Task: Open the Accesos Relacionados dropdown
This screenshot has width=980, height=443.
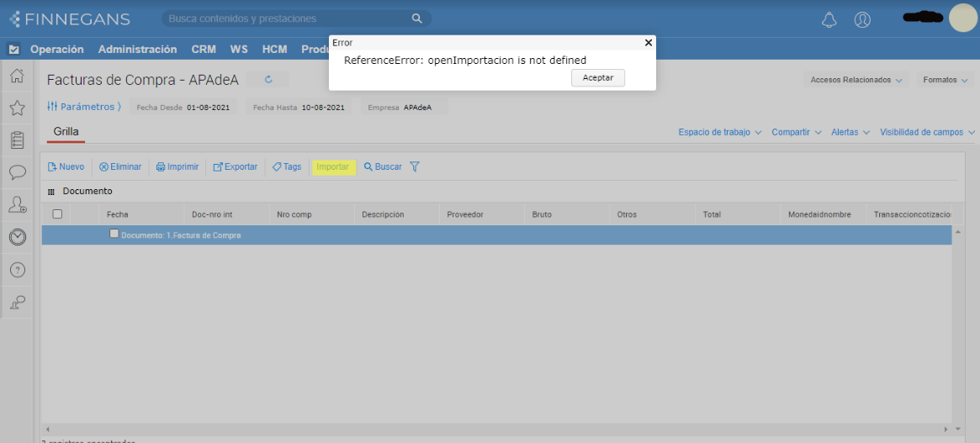Action: [x=856, y=80]
